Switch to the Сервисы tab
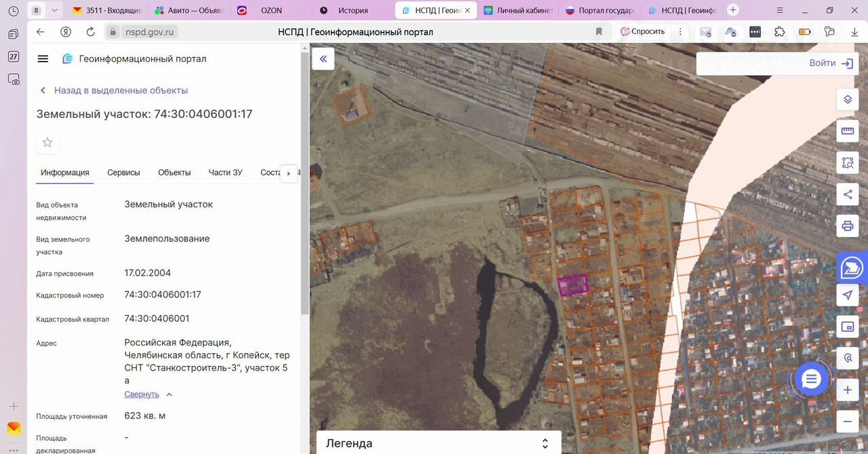The width and height of the screenshot is (868, 454). point(123,173)
